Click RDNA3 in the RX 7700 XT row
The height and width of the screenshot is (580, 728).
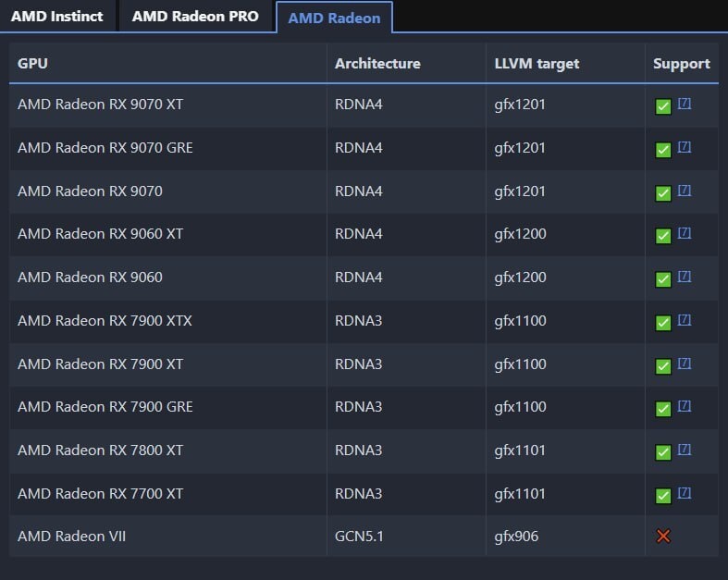point(358,494)
